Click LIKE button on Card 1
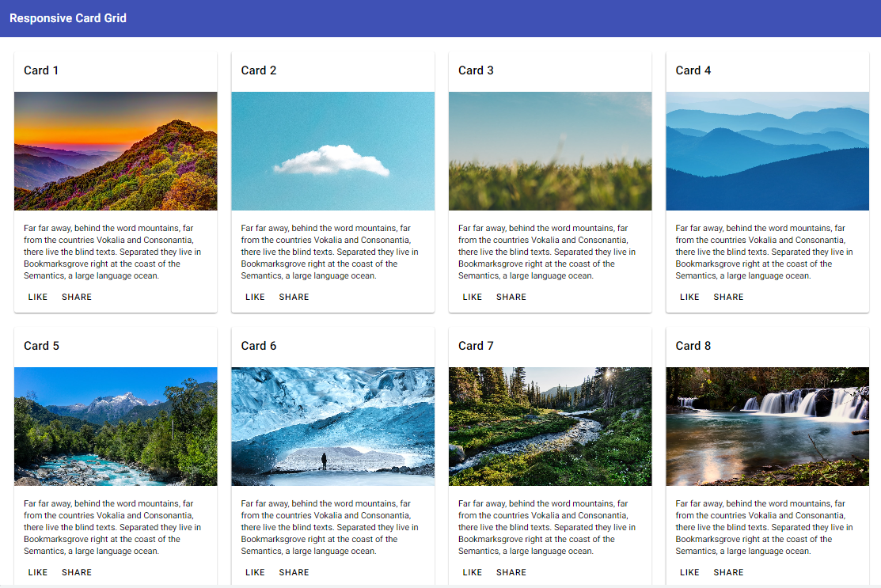881x588 pixels. (x=38, y=298)
